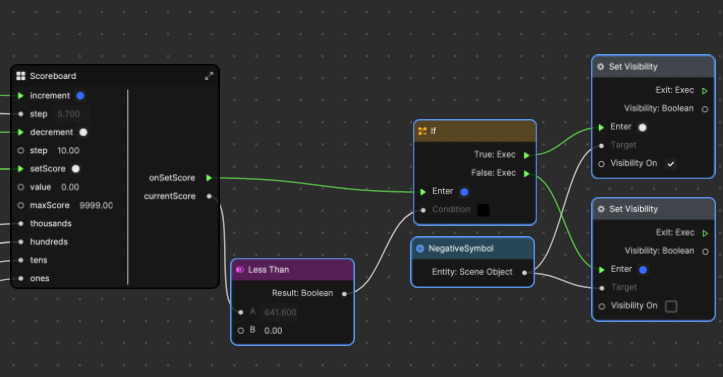Click the Less Than node icon
Screen dimensions: 723x377
[240, 270]
